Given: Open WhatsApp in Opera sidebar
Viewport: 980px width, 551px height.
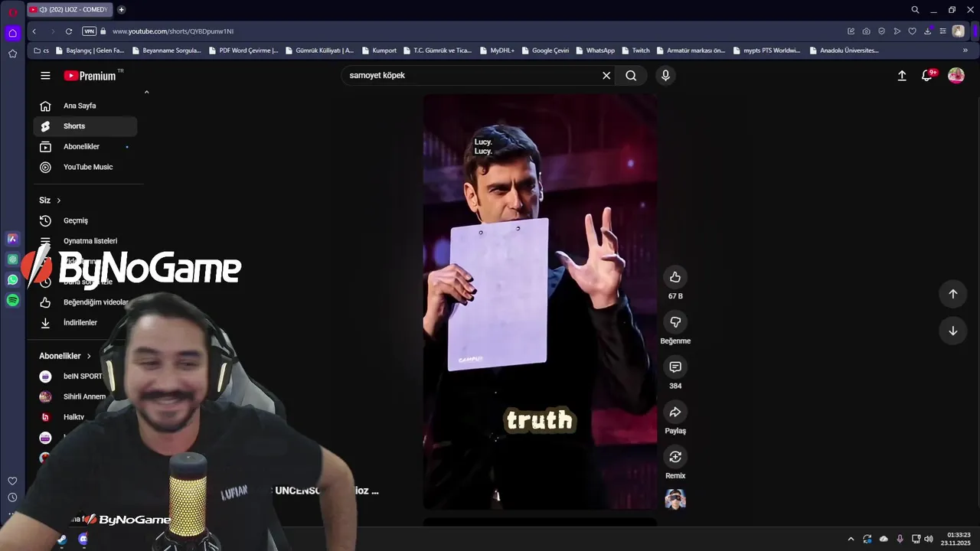Looking at the screenshot, I should 12,280.
